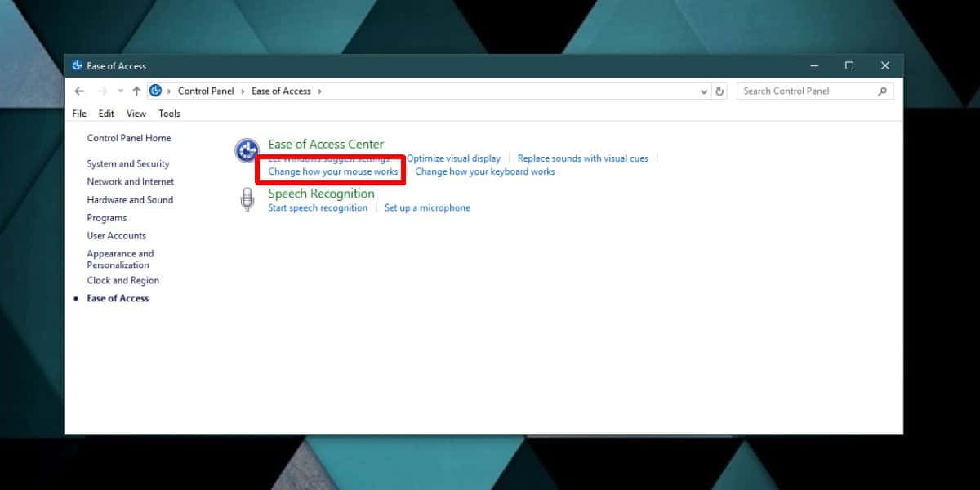The image size is (980, 490).
Task: Select Ease of Access in sidebar
Action: 118,299
